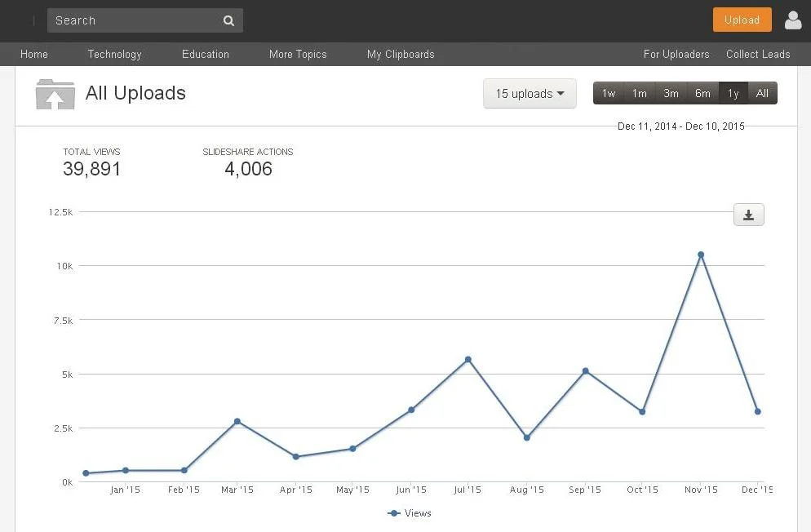
Task: Open More Topics menu
Action: click(298, 55)
